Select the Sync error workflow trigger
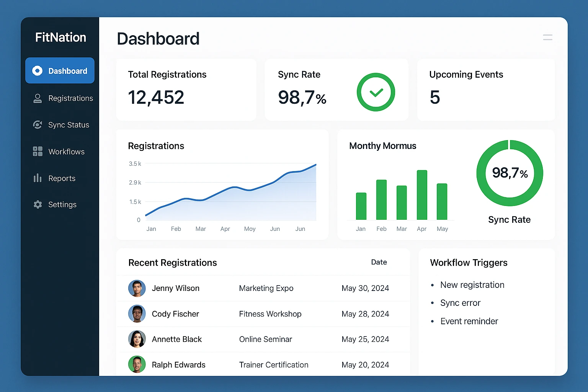This screenshot has height=392, width=588. point(460,303)
